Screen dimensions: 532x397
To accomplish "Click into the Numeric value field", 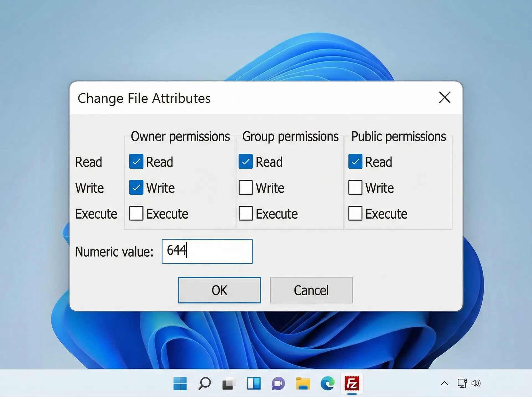I will click(207, 251).
